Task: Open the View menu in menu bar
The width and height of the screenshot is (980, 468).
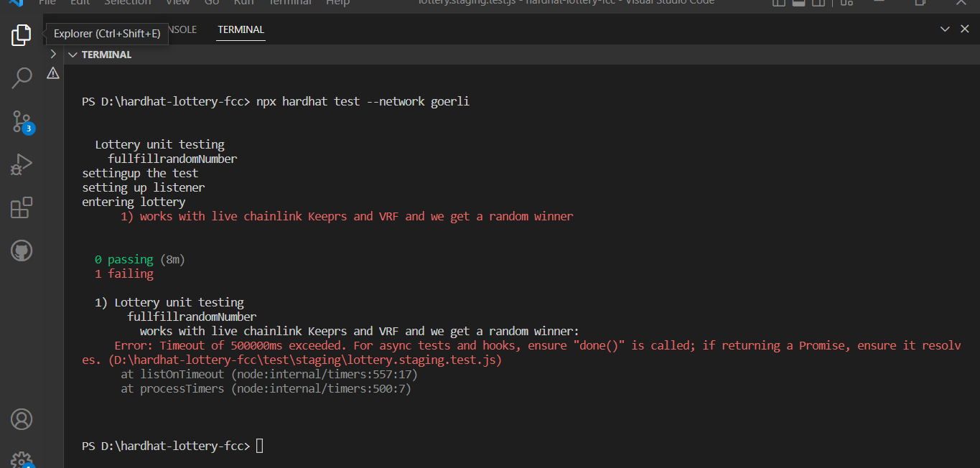Action: [178, 3]
